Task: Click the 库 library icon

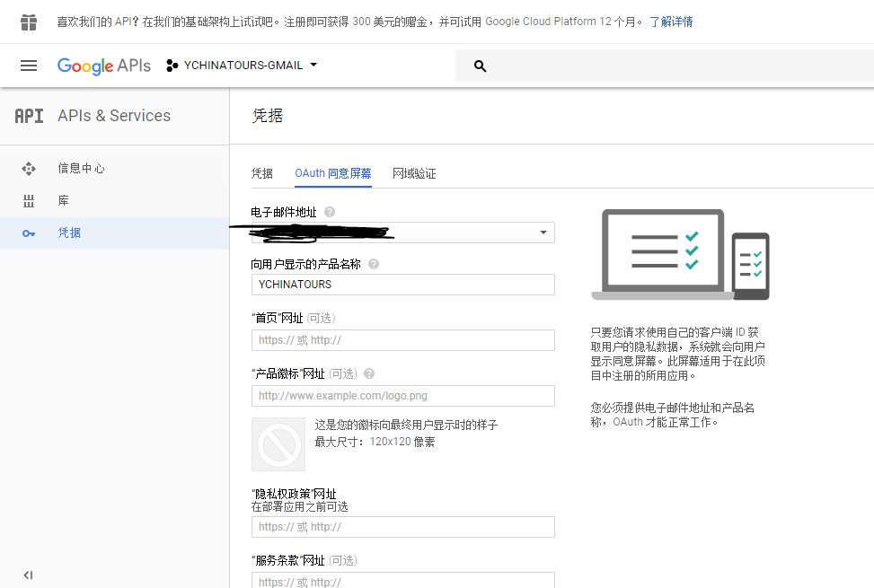Action: 29,201
